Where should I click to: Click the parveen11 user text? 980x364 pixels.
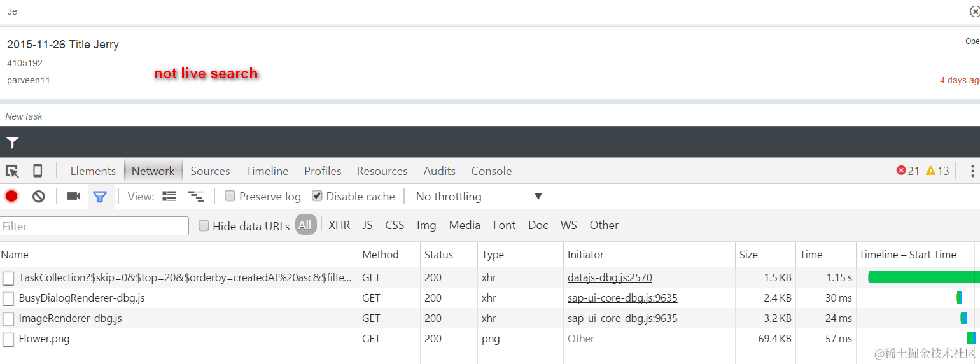pos(29,80)
